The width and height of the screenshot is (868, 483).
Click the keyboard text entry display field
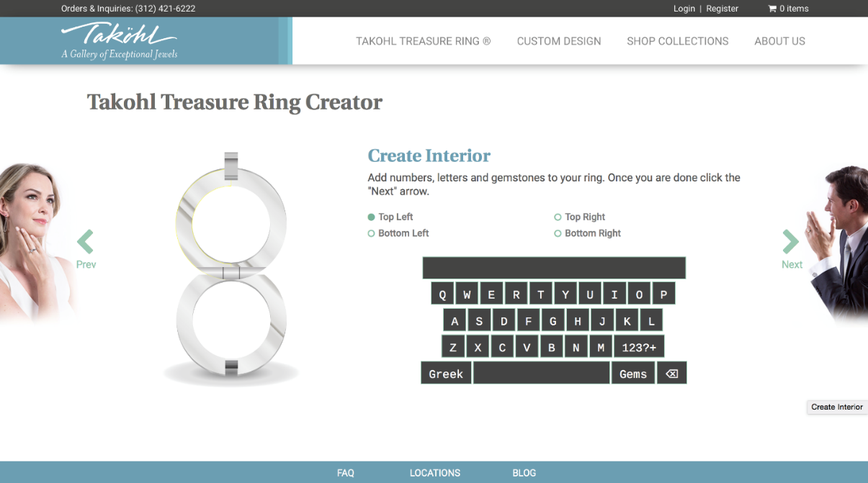point(554,268)
